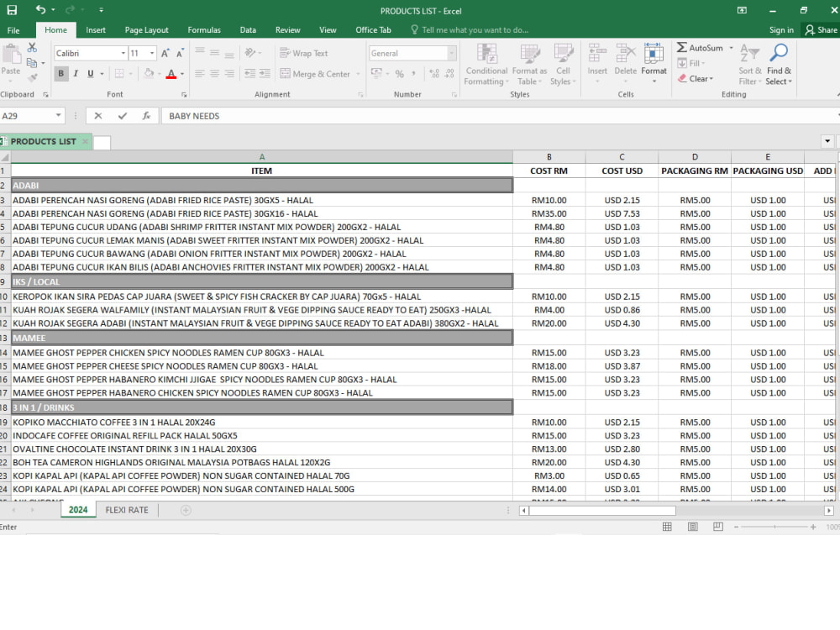
Task: Click the red Font Color A swatch
Action: tap(171, 73)
